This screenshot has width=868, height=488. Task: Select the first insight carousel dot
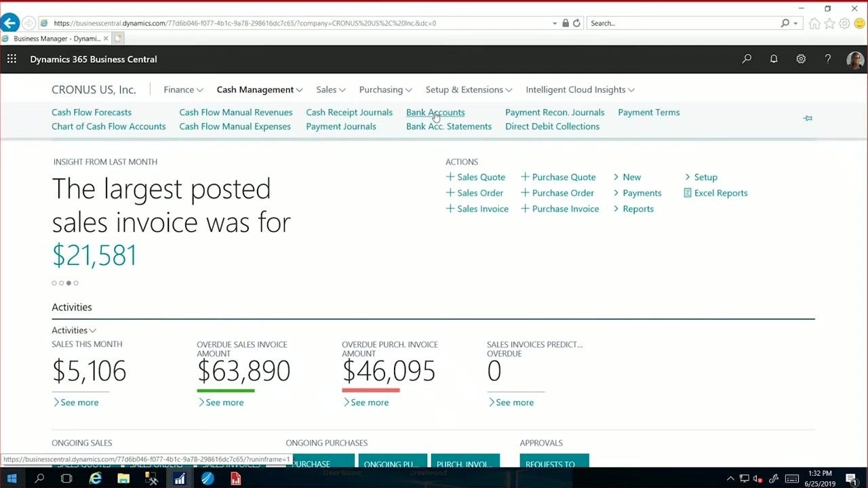[54, 283]
